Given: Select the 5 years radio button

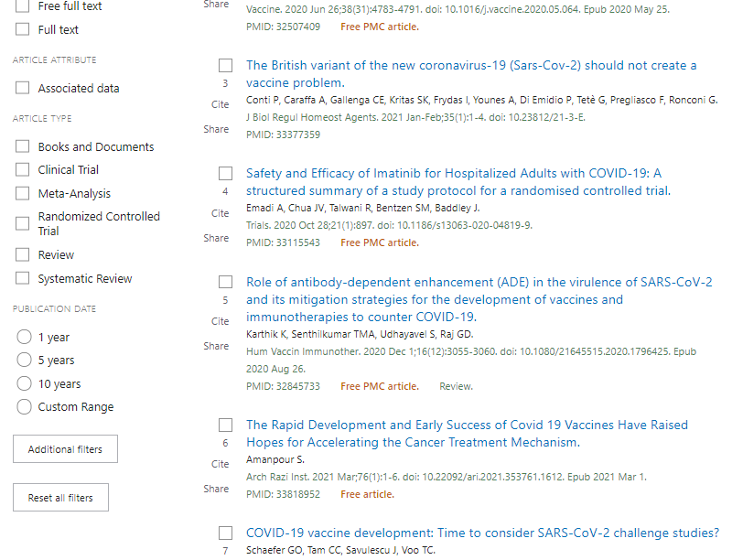Looking at the screenshot, I should click(x=24, y=361).
